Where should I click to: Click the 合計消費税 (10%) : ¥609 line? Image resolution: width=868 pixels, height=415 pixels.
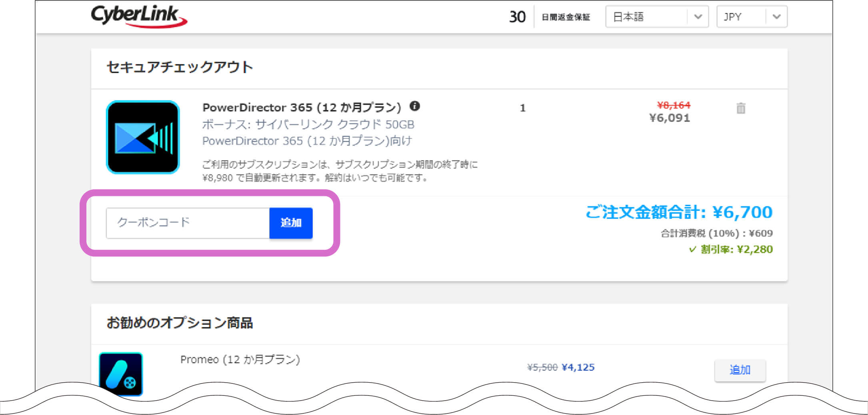tap(716, 233)
